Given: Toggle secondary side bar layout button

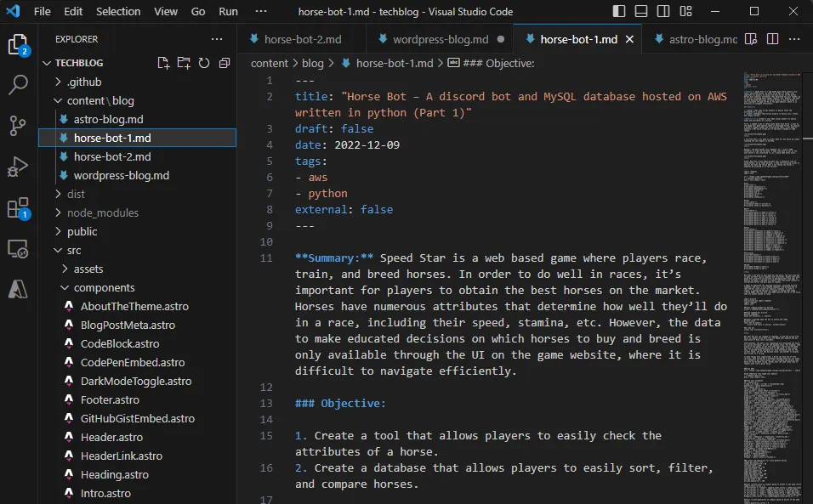Looking at the screenshot, I should pyautogui.click(x=663, y=11).
